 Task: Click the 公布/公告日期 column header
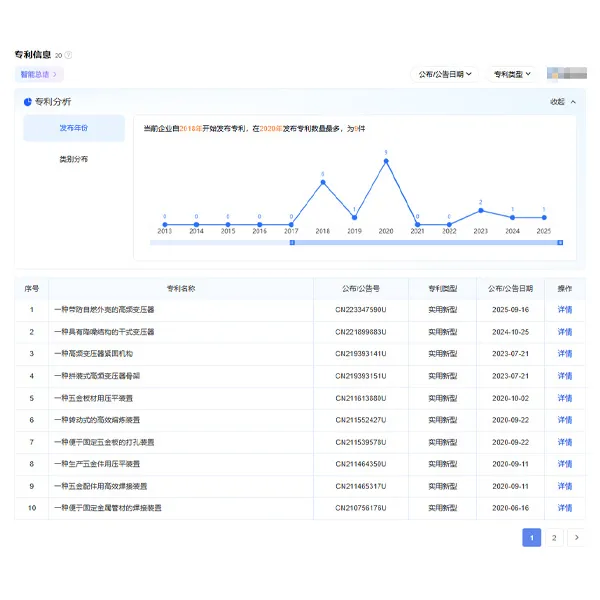coord(510,288)
